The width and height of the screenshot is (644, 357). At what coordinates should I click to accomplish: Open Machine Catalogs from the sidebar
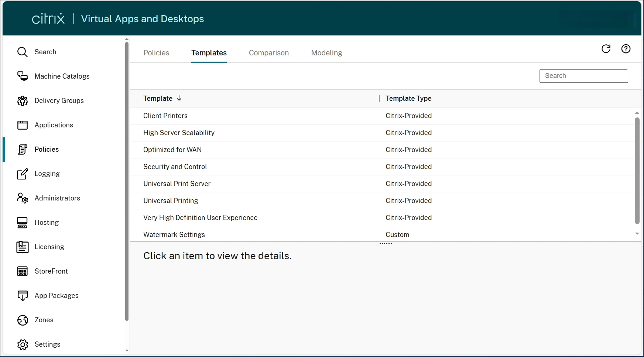(x=62, y=76)
